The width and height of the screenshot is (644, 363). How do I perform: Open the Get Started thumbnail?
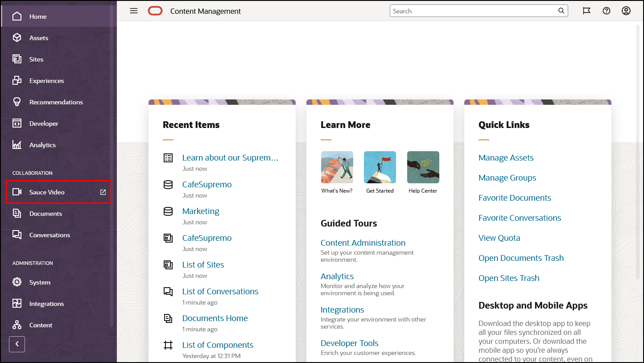pos(380,167)
